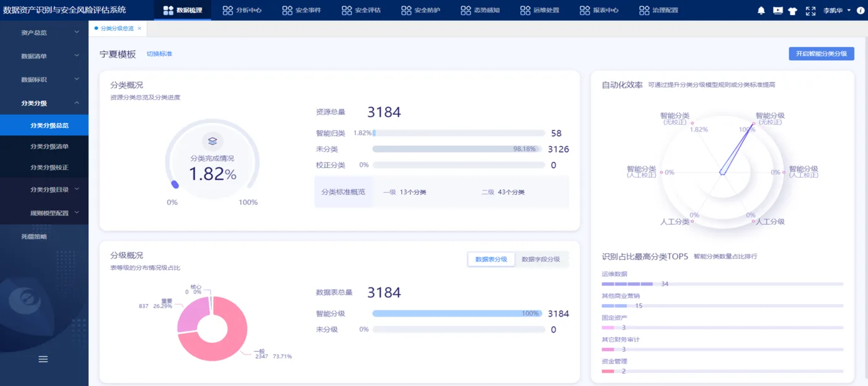Click the 资金管理 ranking bar
Viewport: 868px width, 386px height.
[x=722, y=371]
